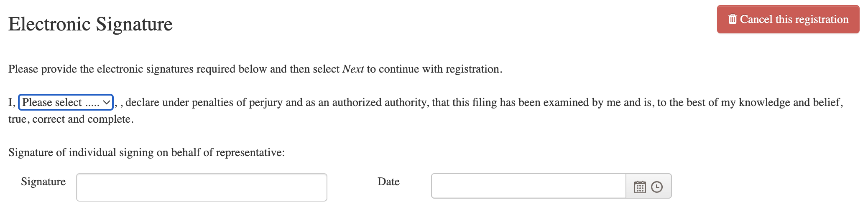Click the trash icon on Cancel button
Viewport: 868px width, 222px height.
click(732, 19)
